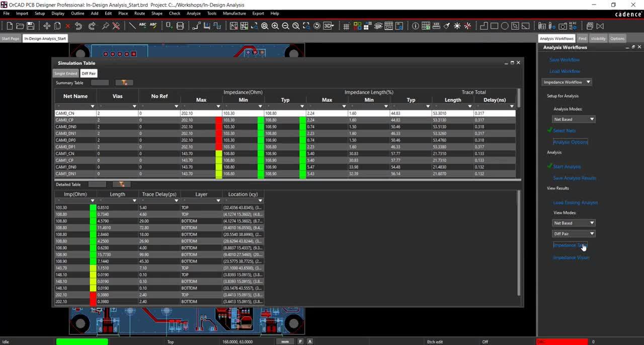Viewport: 644px width, 345px height.
Task: Click the grid toggle icon
Action: point(346,26)
